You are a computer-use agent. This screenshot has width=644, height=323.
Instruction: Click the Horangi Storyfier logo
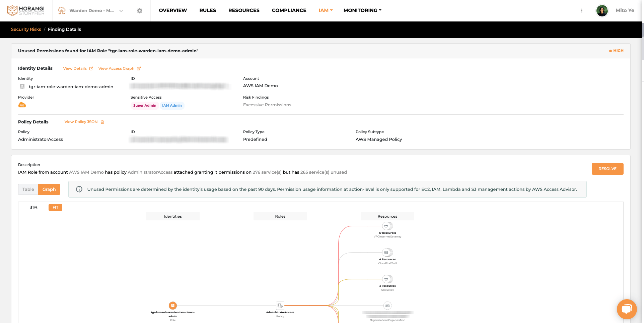(26, 10)
